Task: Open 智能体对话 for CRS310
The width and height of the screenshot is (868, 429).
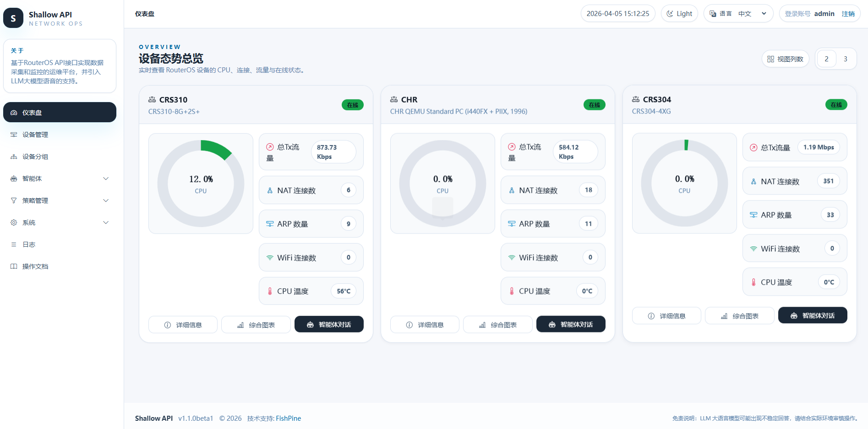Action: [329, 324]
